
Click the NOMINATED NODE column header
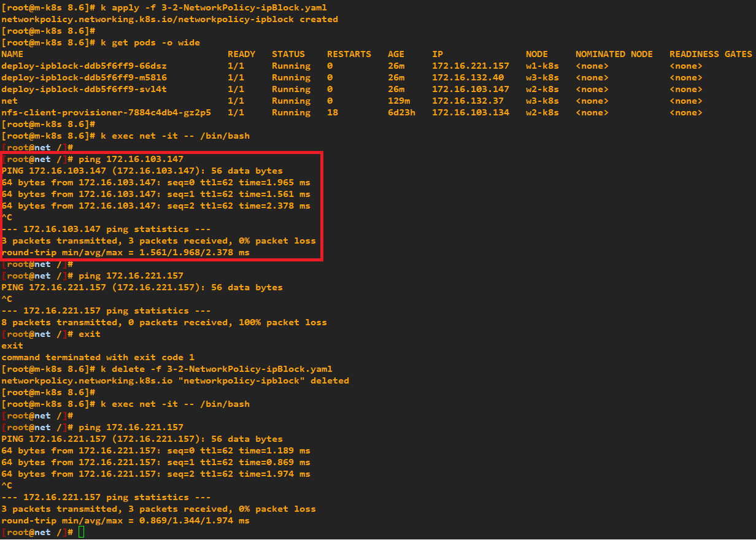point(614,54)
